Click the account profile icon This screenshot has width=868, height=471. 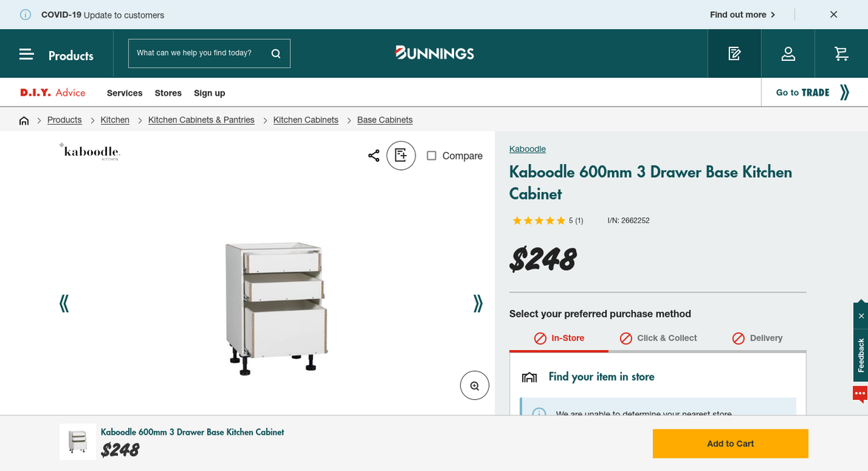(x=788, y=53)
